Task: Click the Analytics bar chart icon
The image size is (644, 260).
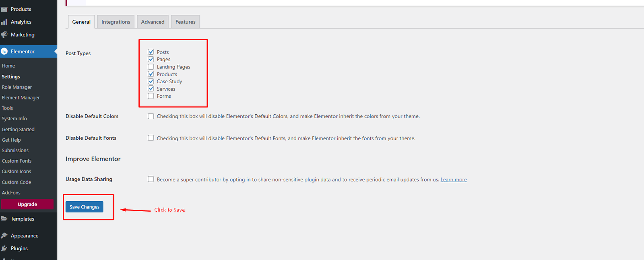Action: point(4,22)
